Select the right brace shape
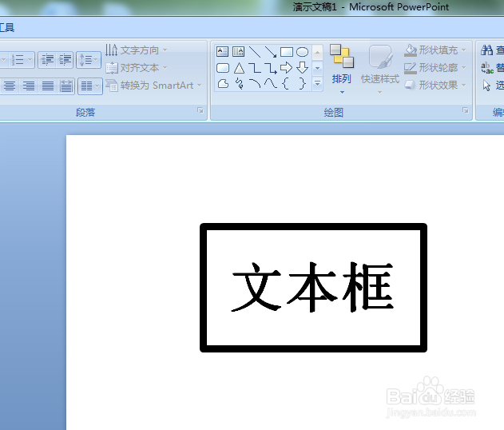 (302, 84)
